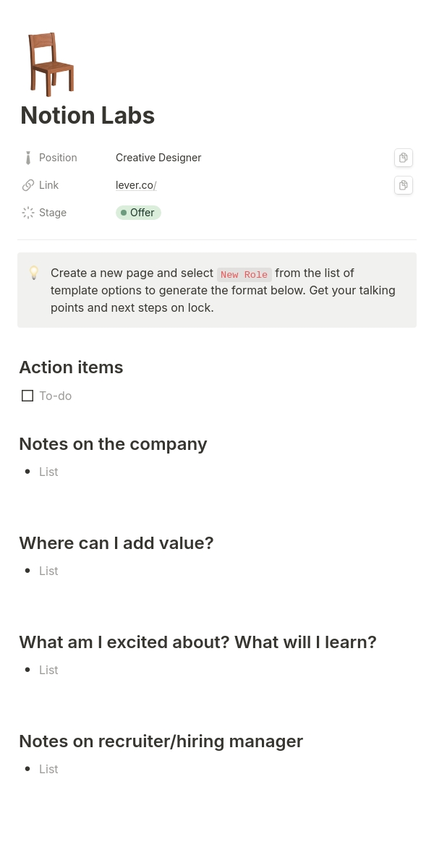Click the To-do placeholder text
This screenshot has width=434, height=868.
click(x=56, y=396)
